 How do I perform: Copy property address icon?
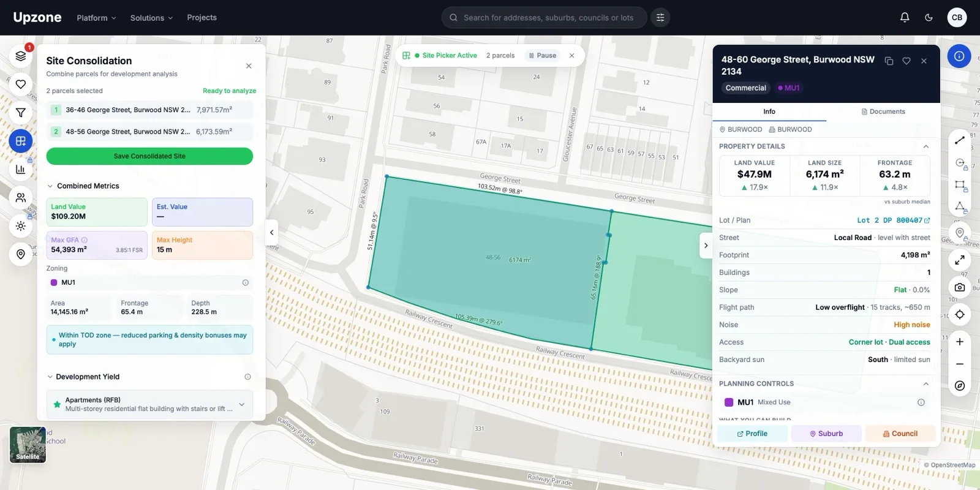click(889, 61)
